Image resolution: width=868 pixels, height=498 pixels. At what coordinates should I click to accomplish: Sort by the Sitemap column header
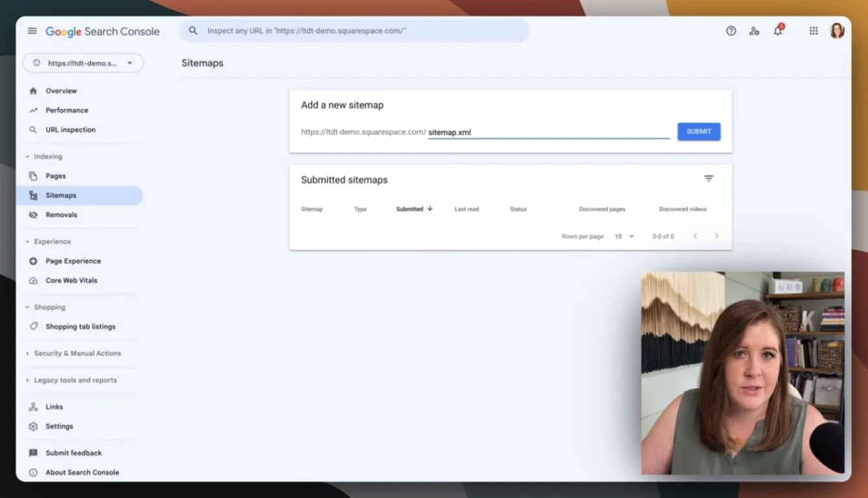[312, 209]
